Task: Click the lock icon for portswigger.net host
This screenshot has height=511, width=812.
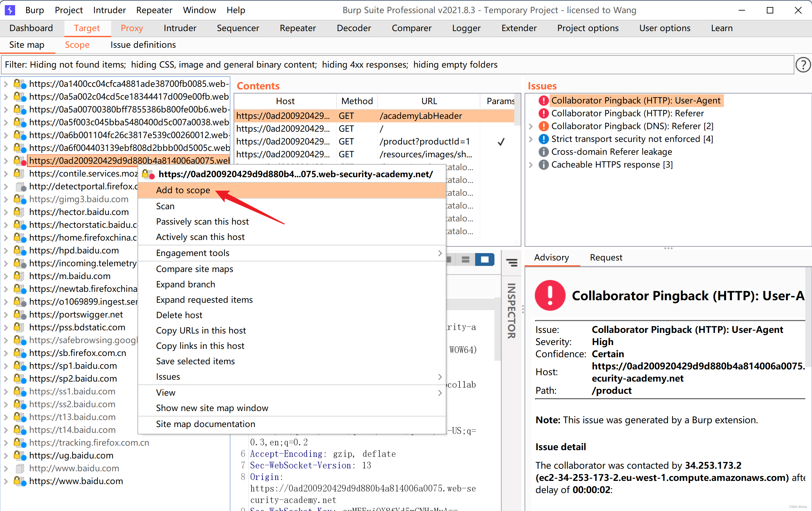Action: pyautogui.click(x=19, y=315)
